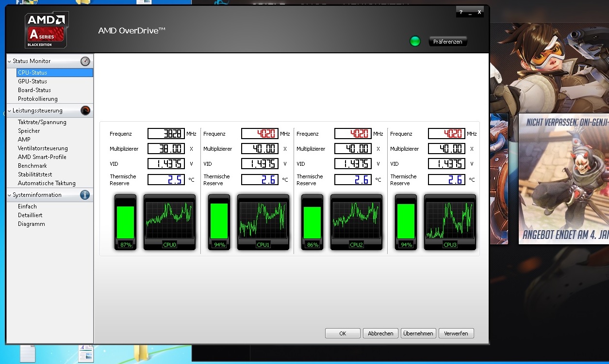Open Taktrate/Spannung settings
Screen dimensions: 609x364
point(42,122)
